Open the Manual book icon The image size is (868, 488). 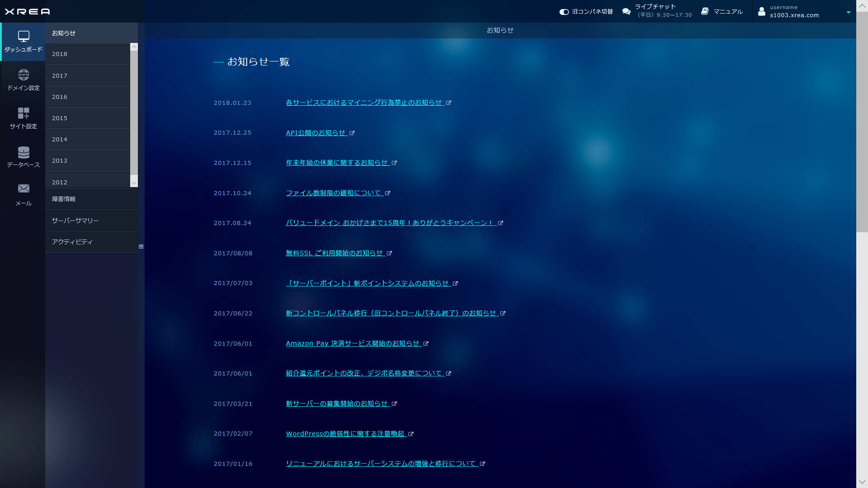click(705, 11)
